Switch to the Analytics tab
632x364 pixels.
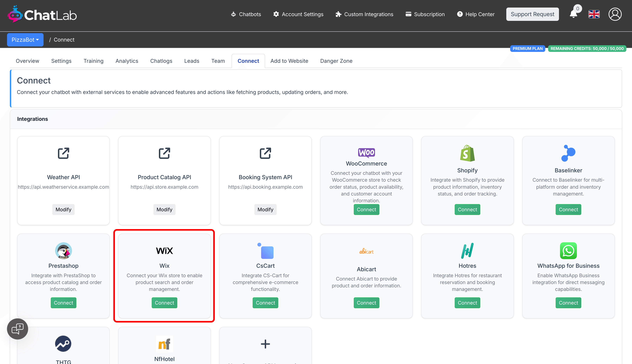click(x=127, y=61)
